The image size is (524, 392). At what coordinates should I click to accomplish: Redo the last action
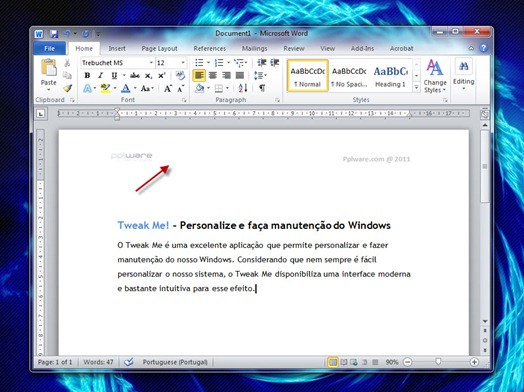point(85,34)
